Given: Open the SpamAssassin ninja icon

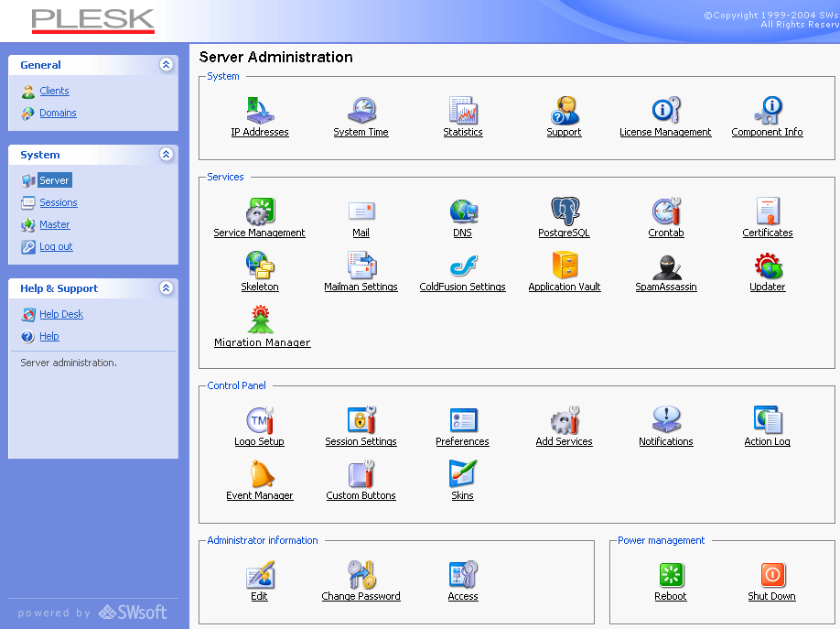Looking at the screenshot, I should click(x=666, y=266).
